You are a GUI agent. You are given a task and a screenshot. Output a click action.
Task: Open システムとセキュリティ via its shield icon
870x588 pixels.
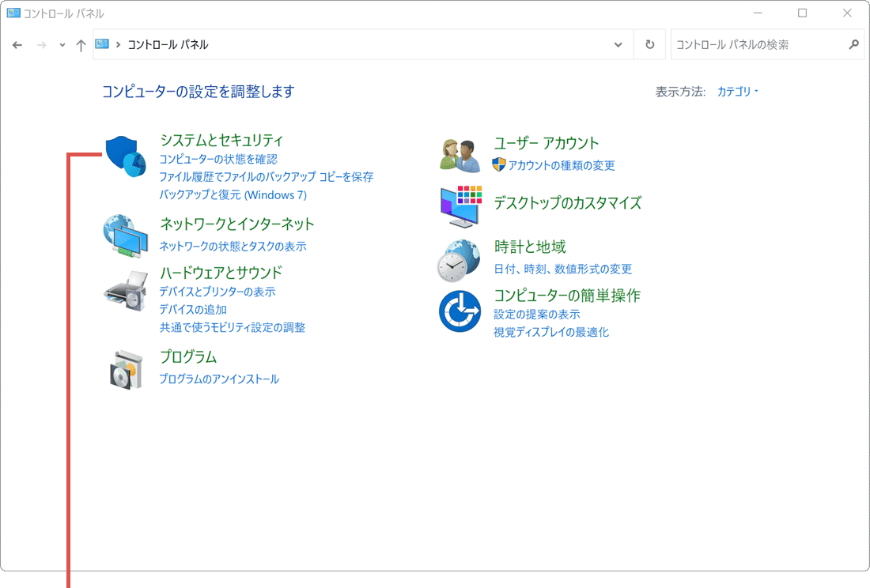(124, 155)
